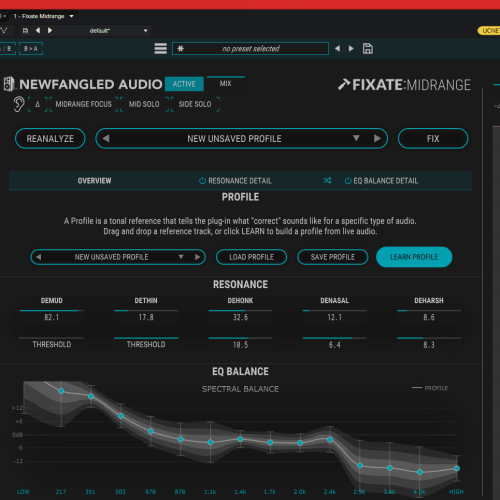Open top New Unsaved Profile dropdown arrow
The height and width of the screenshot is (500, 500).
[356, 138]
